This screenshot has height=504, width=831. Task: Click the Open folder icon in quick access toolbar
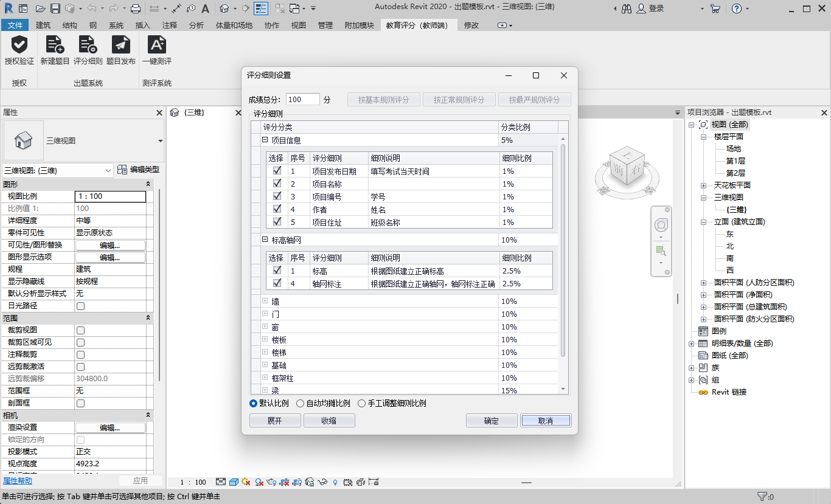[x=41, y=9]
